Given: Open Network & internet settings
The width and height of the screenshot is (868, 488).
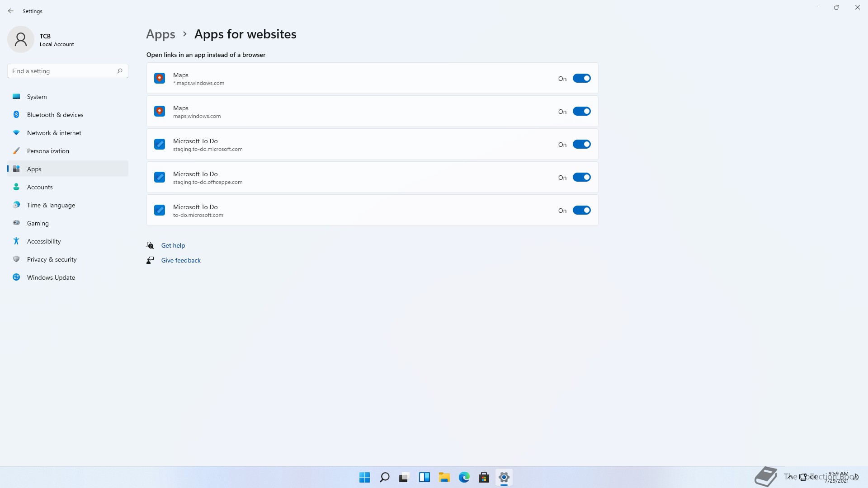Looking at the screenshot, I should tap(68, 133).
